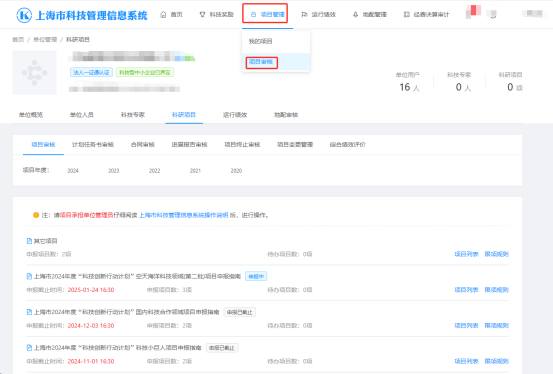This screenshot has width=553, height=374.
Task: Filter by project year 2020
Action: coord(236,171)
